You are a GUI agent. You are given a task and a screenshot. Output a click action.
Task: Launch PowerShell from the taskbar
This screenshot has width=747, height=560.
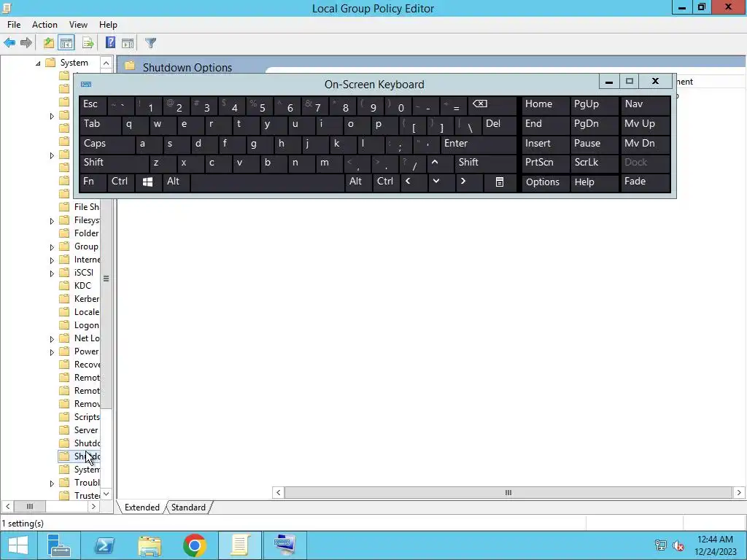coord(104,545)
